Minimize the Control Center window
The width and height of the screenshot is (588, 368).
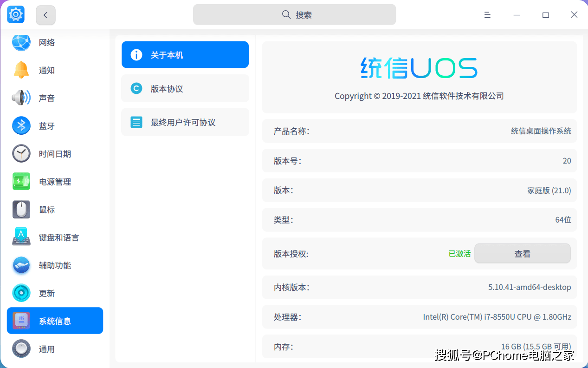[x=517, y=15]
